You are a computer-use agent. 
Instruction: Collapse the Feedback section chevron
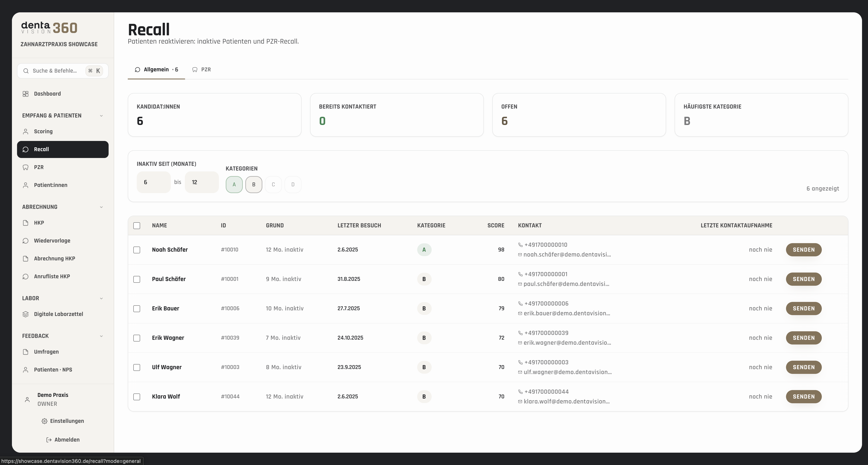(101, 336)
